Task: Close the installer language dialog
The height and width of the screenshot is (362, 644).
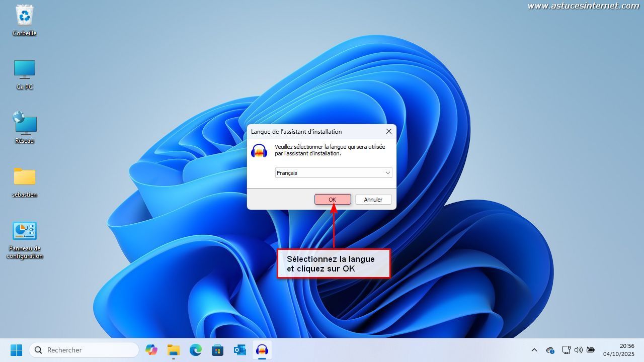Action: click(388, 131)
